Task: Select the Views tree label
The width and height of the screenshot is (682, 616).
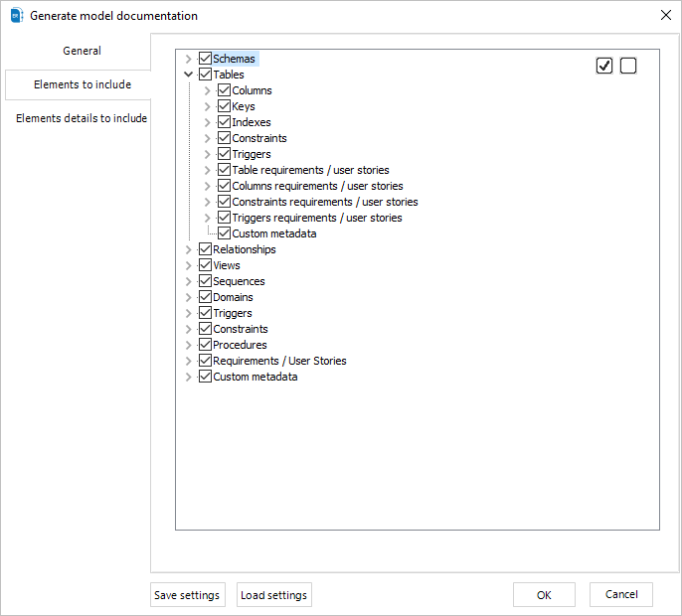Action: 227,265
